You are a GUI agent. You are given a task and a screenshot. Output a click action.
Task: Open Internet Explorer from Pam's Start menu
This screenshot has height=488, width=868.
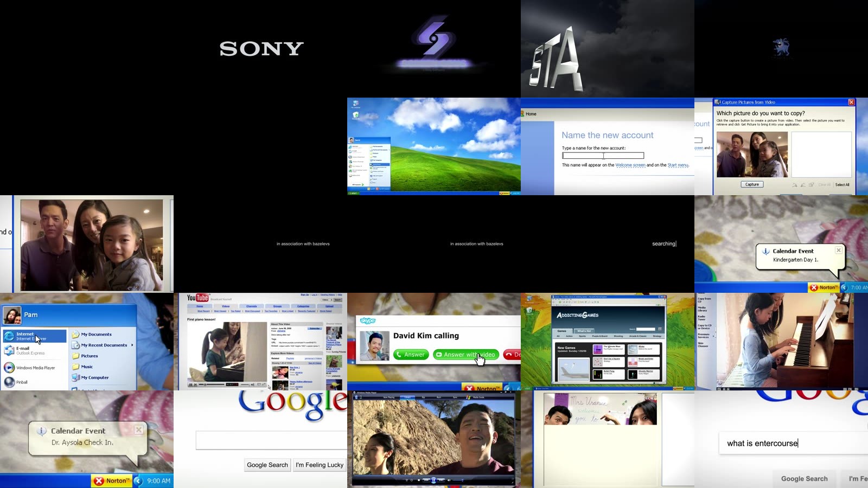35,336
